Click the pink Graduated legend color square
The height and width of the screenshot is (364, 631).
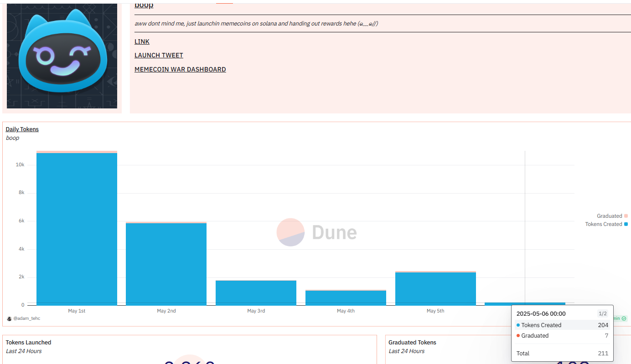[x=626, y=216]
